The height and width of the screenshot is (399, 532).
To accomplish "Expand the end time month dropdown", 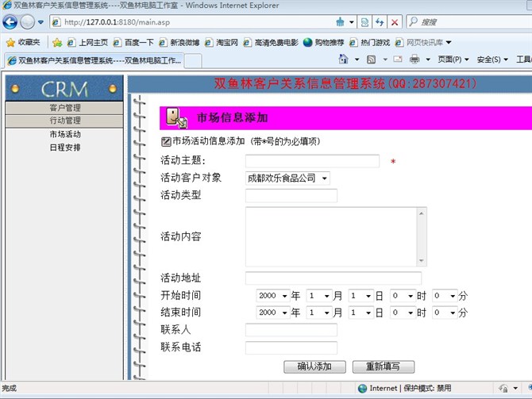I will 318,313.
